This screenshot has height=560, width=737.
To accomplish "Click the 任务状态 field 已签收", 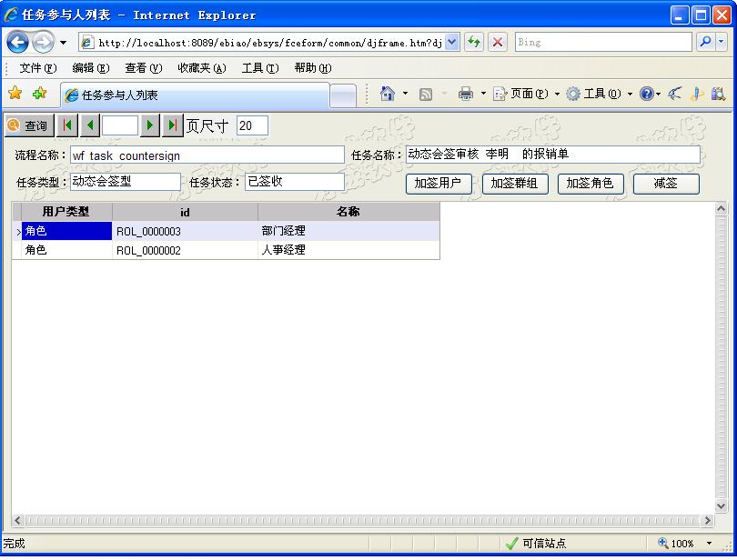I will (x=295, y=182).
